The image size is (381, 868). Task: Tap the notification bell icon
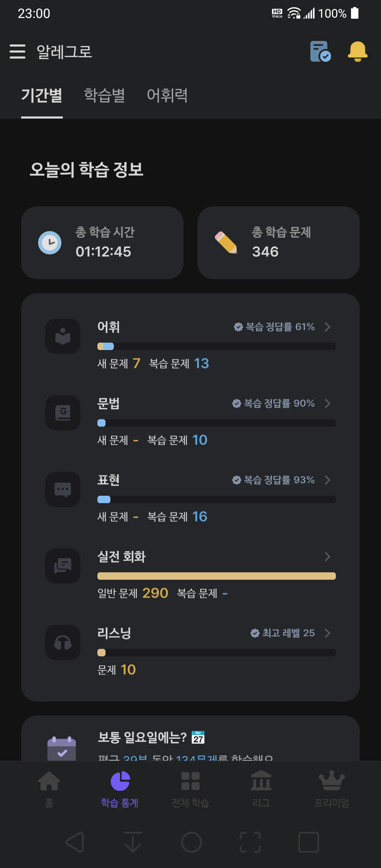357,52
